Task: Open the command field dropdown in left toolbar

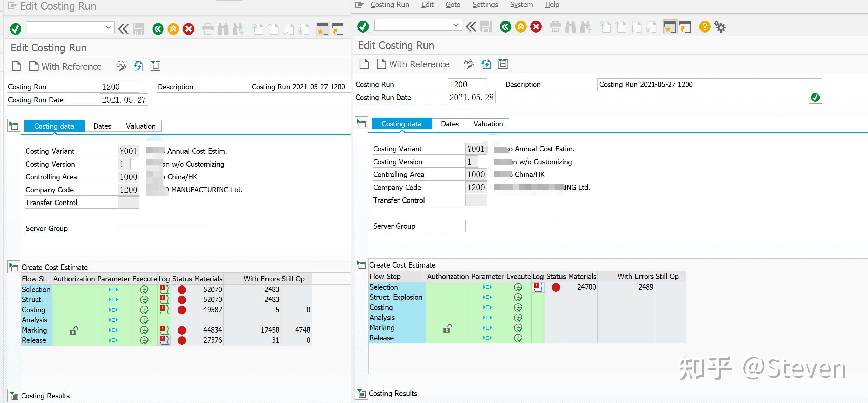Action: [x=108, y=27]
